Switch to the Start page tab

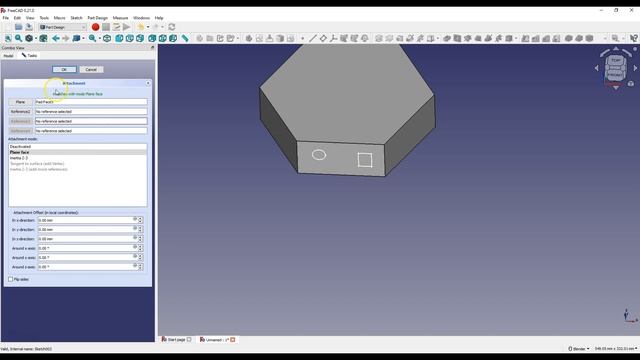[176, 340]
